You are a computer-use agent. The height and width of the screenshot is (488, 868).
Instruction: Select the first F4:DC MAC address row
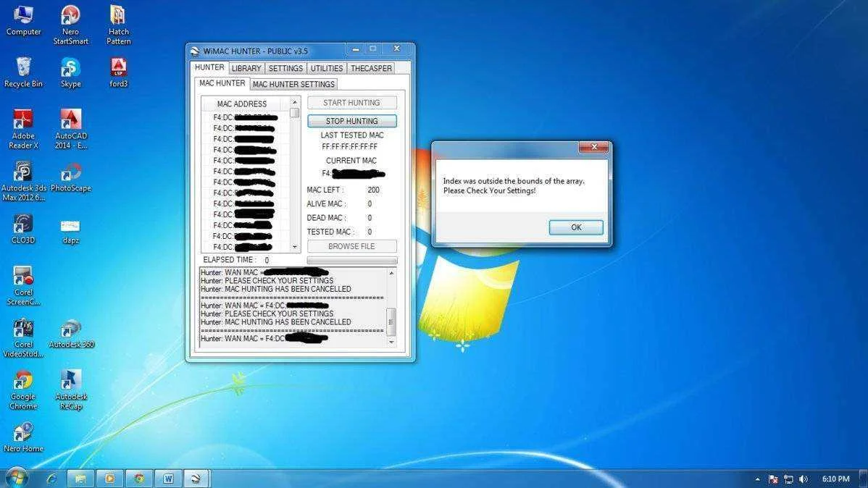coord(245,117)
